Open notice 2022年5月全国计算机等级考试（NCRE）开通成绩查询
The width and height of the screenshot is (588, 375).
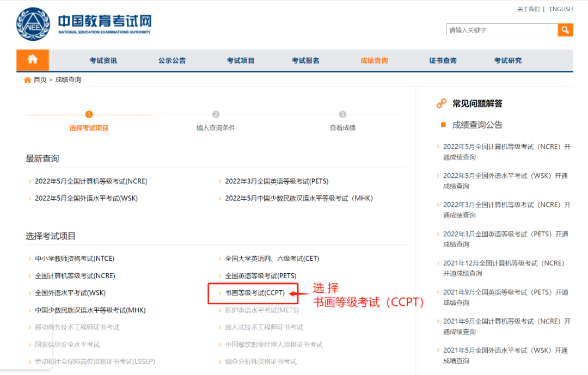507,152
